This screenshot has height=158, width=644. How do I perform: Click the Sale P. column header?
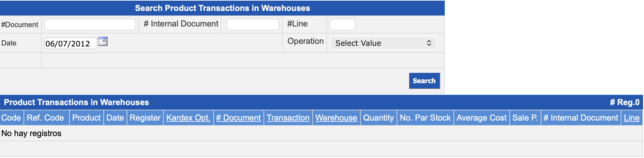click(525, 118)
